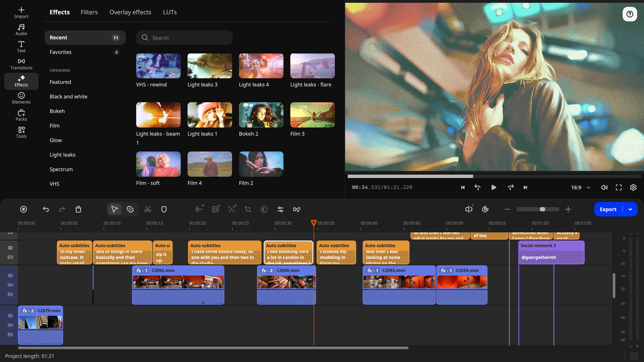Zoom in timeline with plus button
Screen dimensions: 644x362
point(568,209)
